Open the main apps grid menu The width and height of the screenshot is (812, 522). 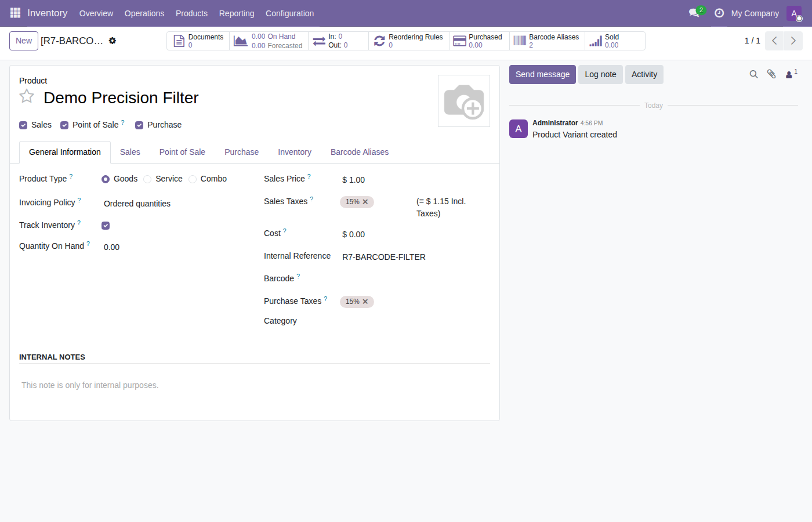[15, 13]
